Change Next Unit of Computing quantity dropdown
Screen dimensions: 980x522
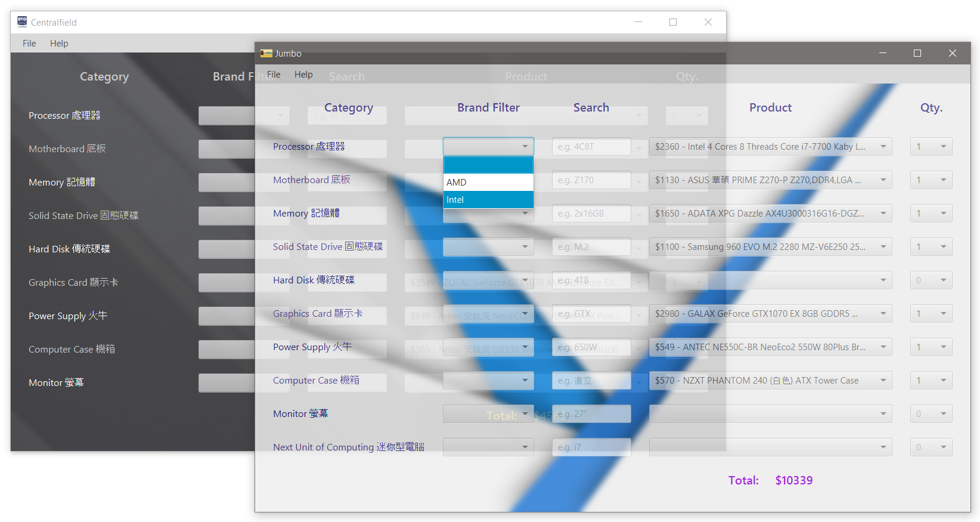point(931,447)
